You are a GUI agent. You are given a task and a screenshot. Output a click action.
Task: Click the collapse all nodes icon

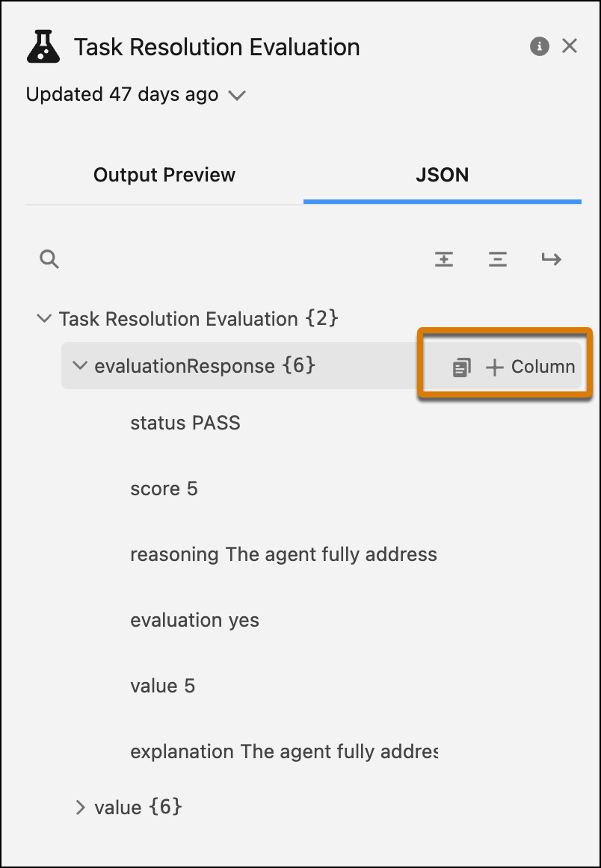[x=497, y=259]
